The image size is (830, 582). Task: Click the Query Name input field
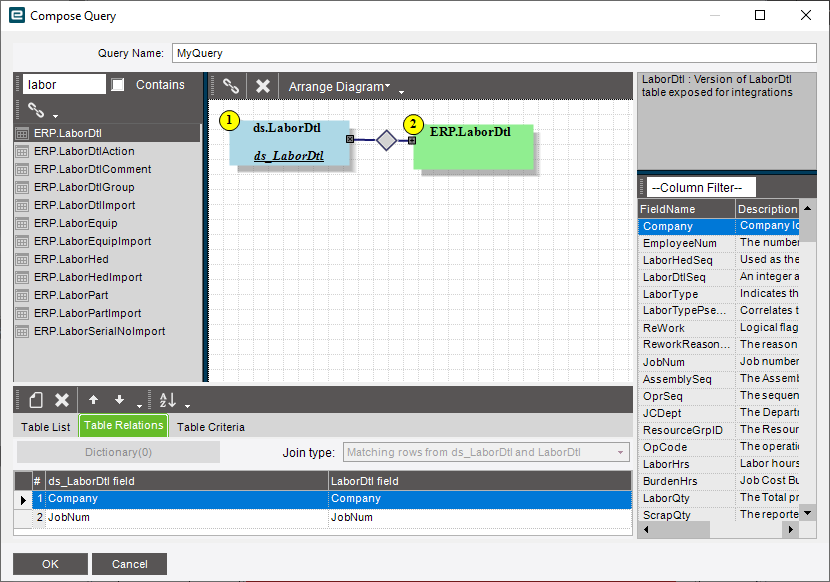pyautogui.click(x=494, y=53)
